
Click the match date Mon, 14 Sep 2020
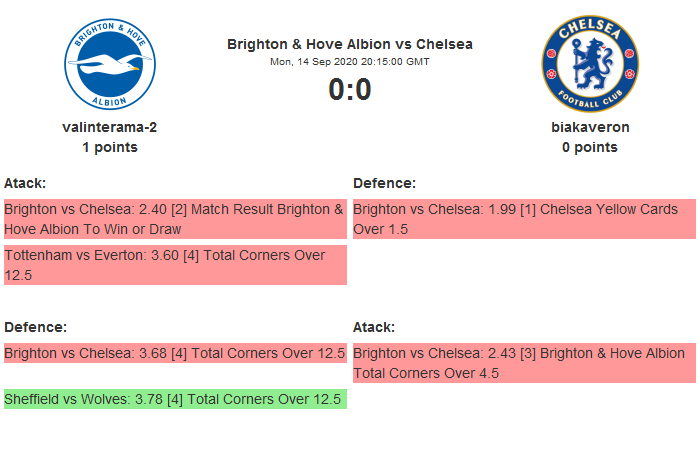(x=350, y=61)
